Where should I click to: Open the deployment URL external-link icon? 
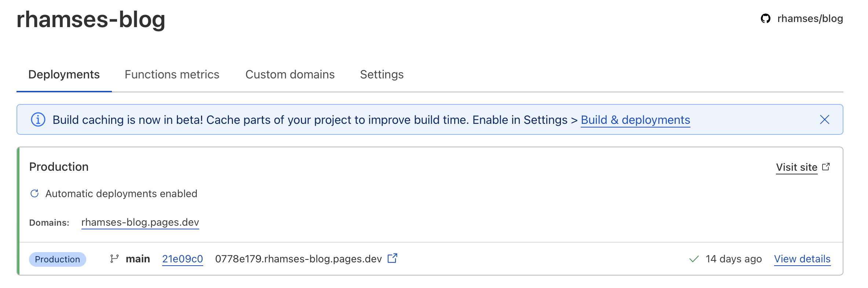[392, 259]
